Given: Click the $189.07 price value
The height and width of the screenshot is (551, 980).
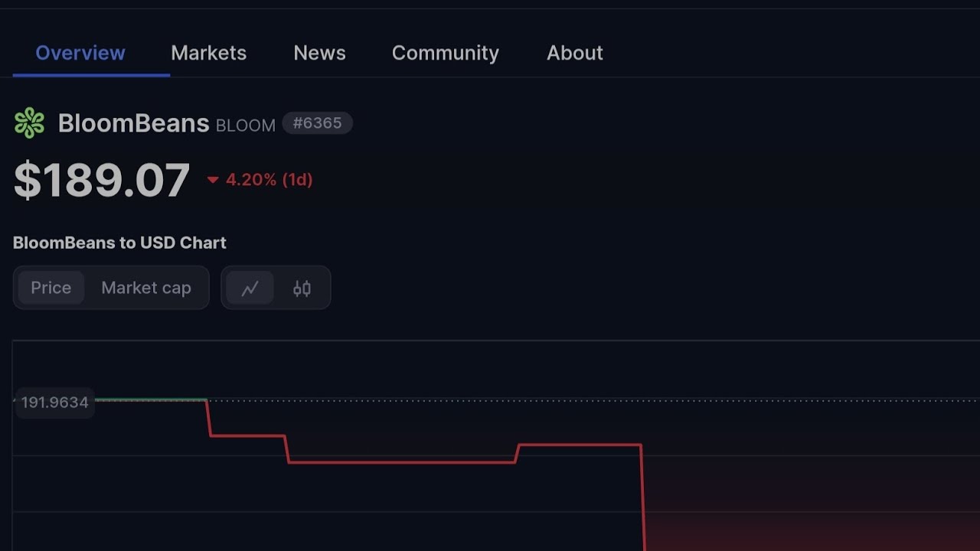Looking at the screenshot, I should 102,181.
